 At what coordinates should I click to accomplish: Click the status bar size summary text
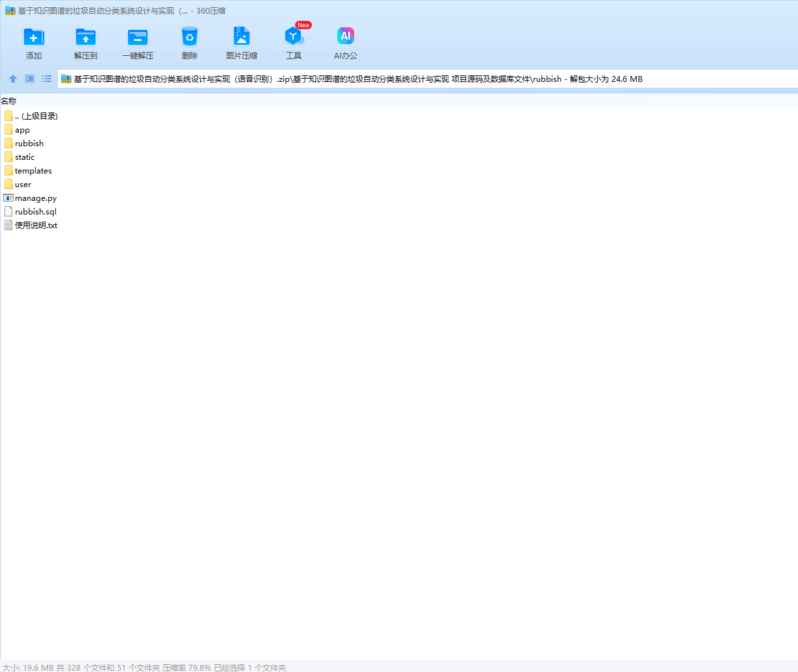tap(144, 667)
